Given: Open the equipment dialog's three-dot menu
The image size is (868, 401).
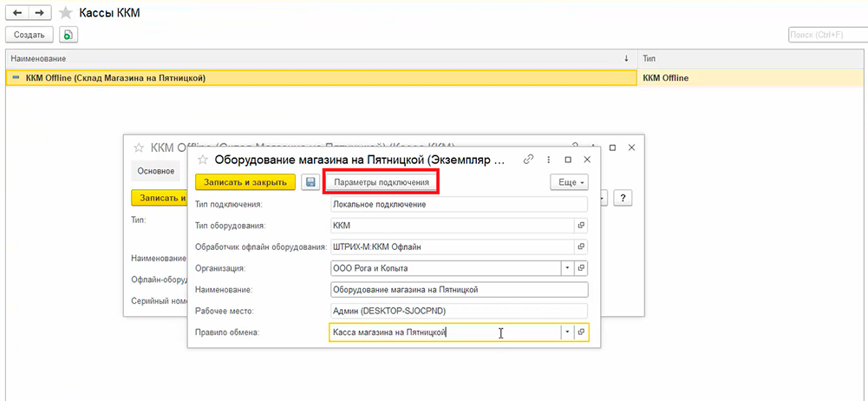Looking at the screenshot, I should click(x=549, y=160).
